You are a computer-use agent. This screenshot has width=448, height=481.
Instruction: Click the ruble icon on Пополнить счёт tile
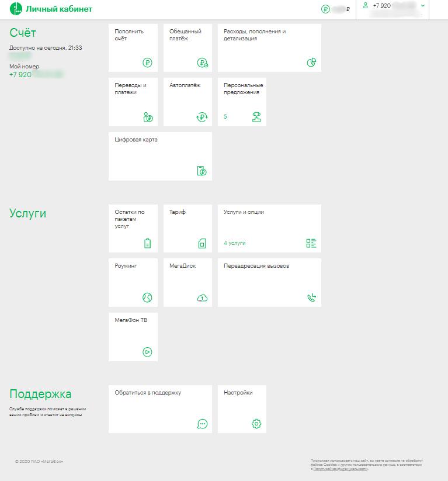[x=148, y=63]
